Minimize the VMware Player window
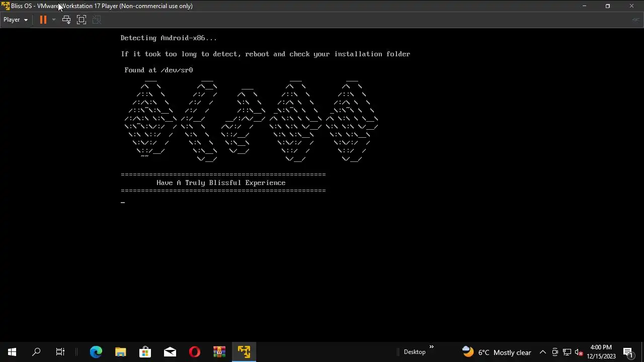644x362 pixels. point(584,6)
